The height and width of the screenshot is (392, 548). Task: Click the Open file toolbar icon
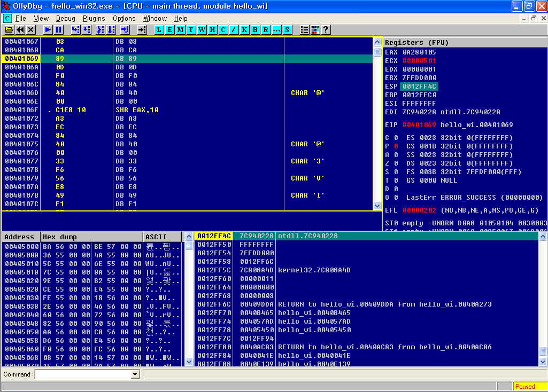(9, 30)
